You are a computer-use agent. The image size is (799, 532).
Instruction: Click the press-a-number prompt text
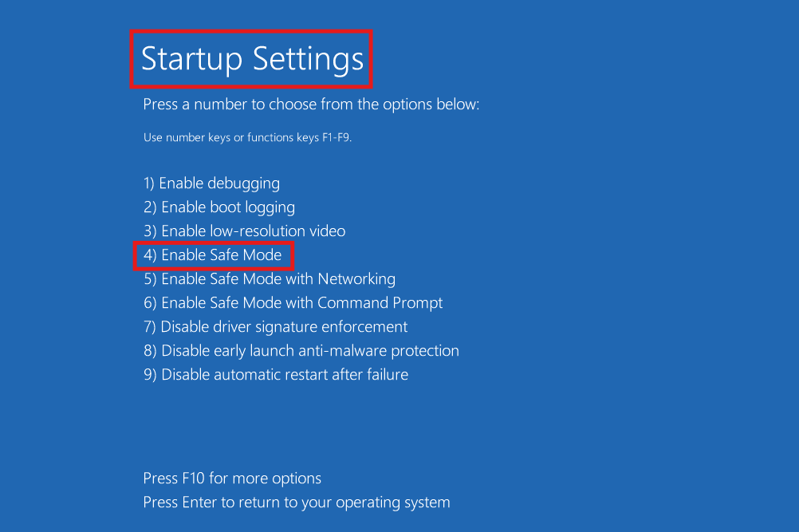pos(311,104)
